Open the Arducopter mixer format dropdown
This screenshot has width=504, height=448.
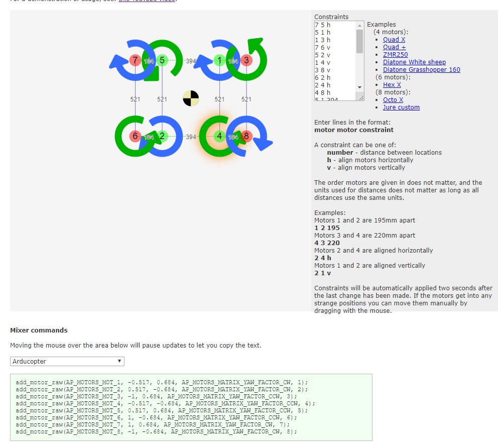click(67, 361)
